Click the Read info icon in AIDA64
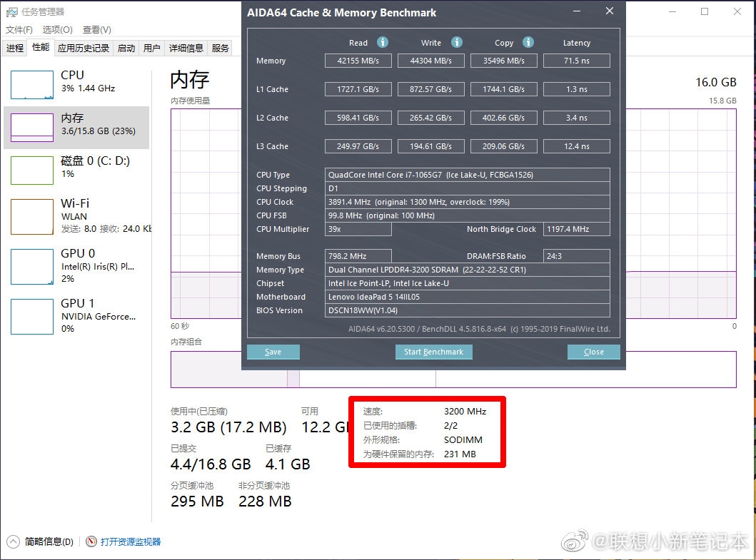Viewport: 756px width, 560px height. (x=383, y=42)
